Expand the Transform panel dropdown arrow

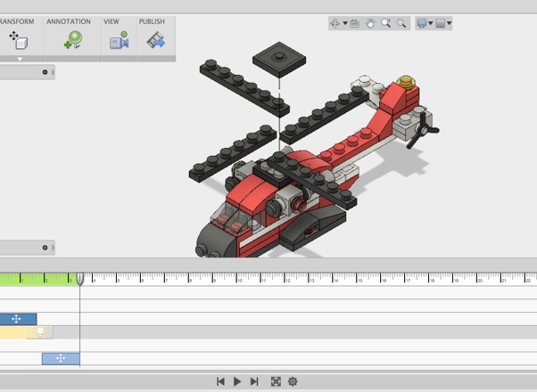[20, 59]
